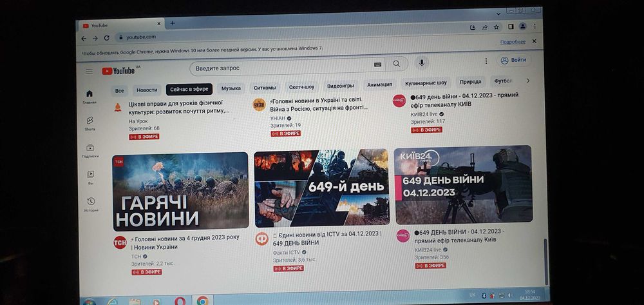Install app via download icon in address bar
Screen dimensions: 644x305
[x=473, y=27]
